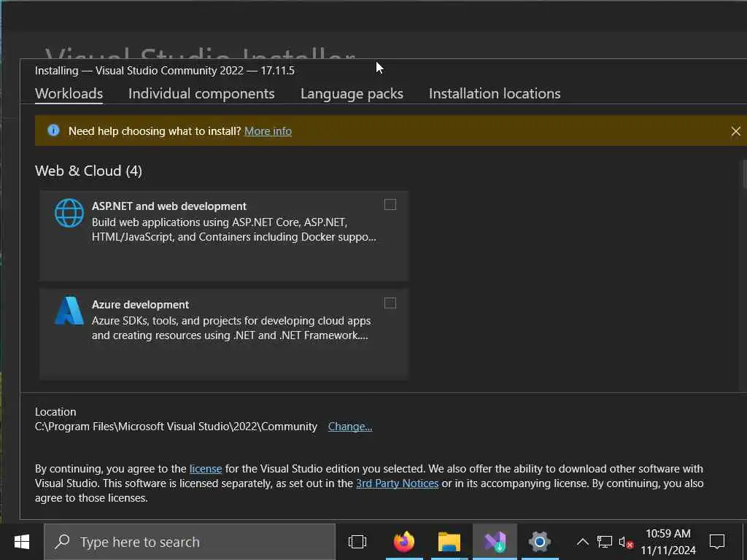
Task: Click the install location path text
Action: (x=176, y=426)
